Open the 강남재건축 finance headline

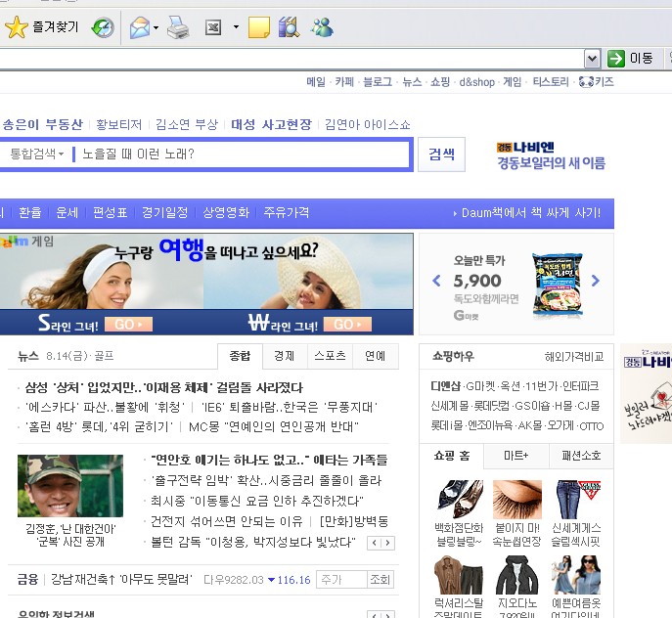121,580
